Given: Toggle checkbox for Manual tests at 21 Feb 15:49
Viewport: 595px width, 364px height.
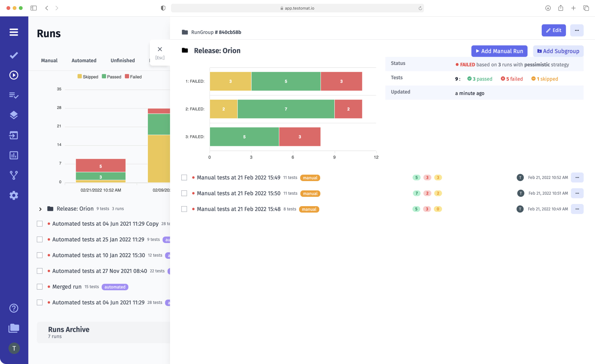Looking at the screenshot, I should coord(184,177).
